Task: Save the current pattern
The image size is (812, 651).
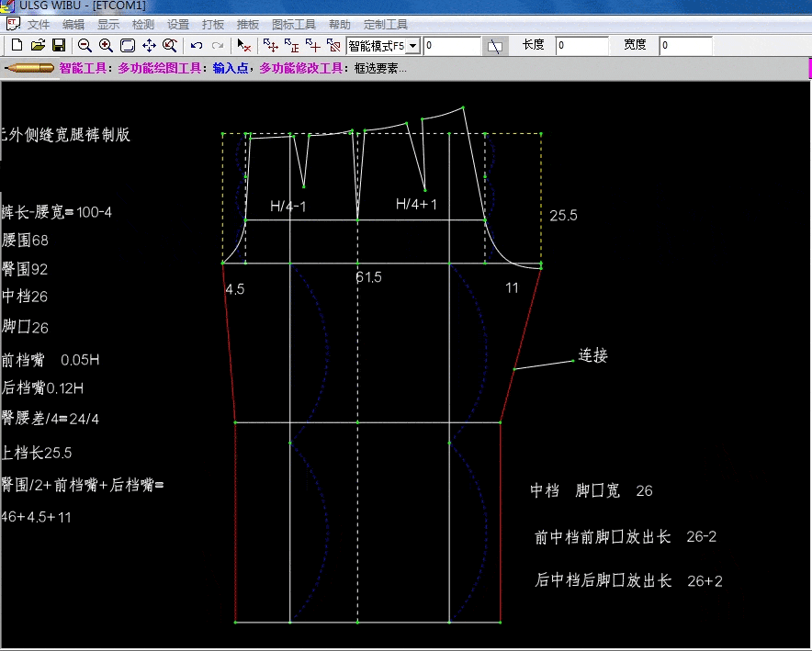Action: tap(57, 44)
